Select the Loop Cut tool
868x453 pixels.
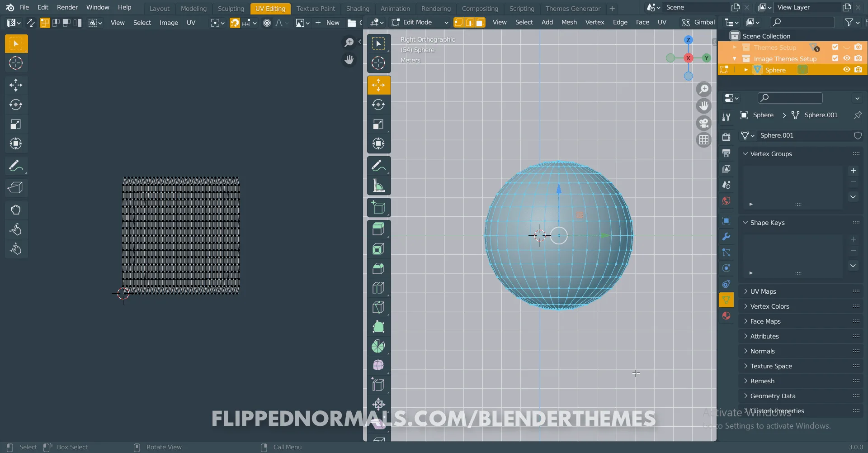tap(379, 288)
